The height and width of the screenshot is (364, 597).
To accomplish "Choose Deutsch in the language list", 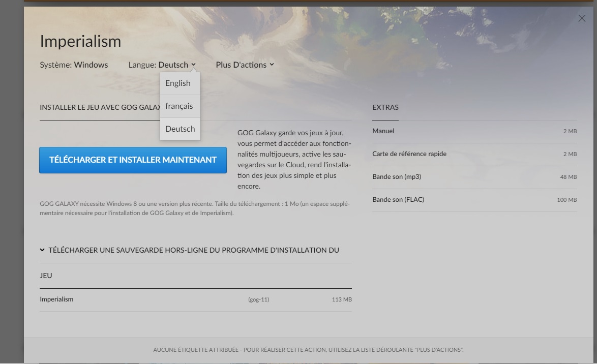I will 180,129.
